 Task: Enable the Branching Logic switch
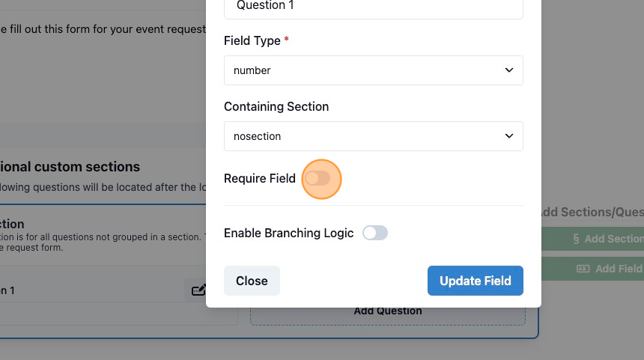click(375, 234)
